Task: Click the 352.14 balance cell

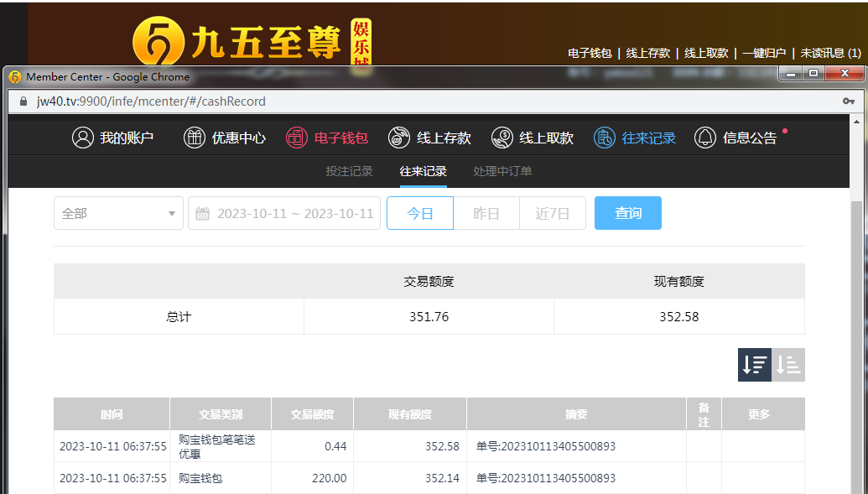Action: pos(410,478)
